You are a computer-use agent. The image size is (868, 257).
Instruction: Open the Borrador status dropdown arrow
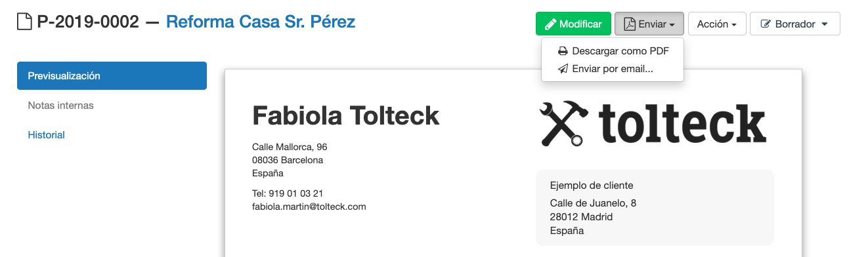pos(825,25)
